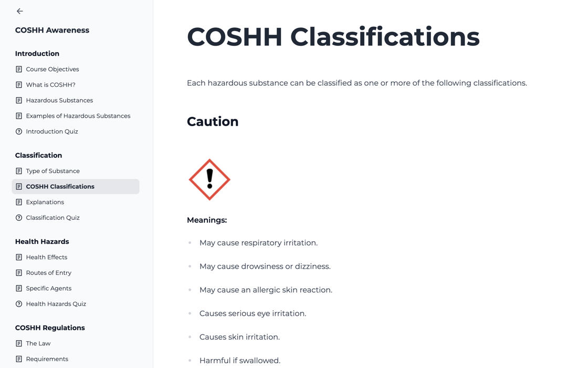Click the "COSHH Awareness" course title

tap(52, 30)
